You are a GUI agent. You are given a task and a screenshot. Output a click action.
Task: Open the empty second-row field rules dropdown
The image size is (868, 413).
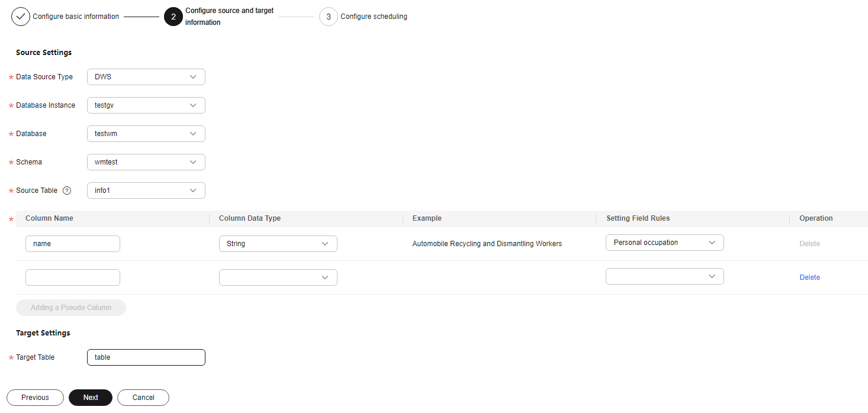click(x=664, y=276)
